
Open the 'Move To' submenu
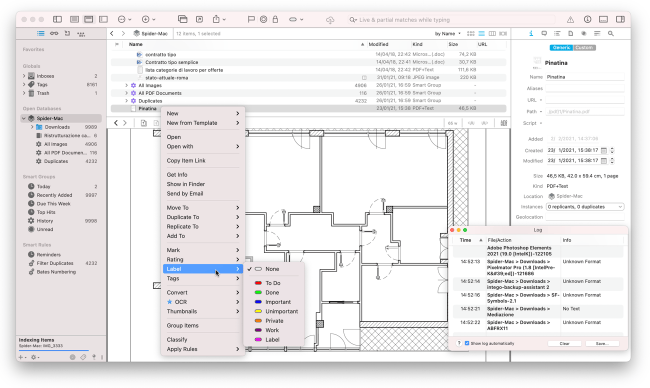pyautogui.click(x=203, y=208)
